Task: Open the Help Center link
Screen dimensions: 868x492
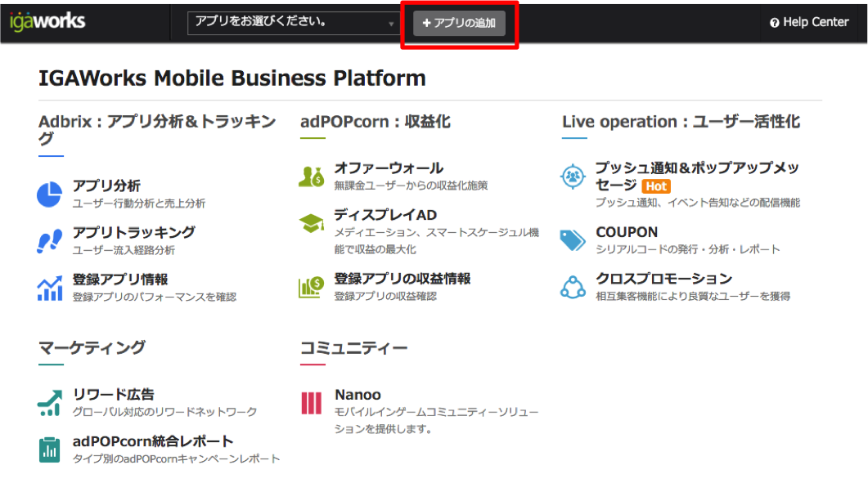Action: [809, 22]
